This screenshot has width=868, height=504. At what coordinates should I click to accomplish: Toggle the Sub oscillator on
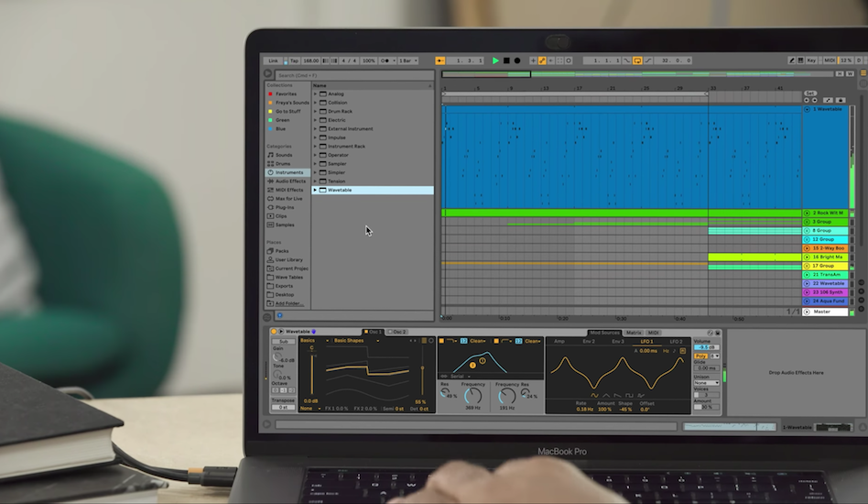click(x=282, y=340)
